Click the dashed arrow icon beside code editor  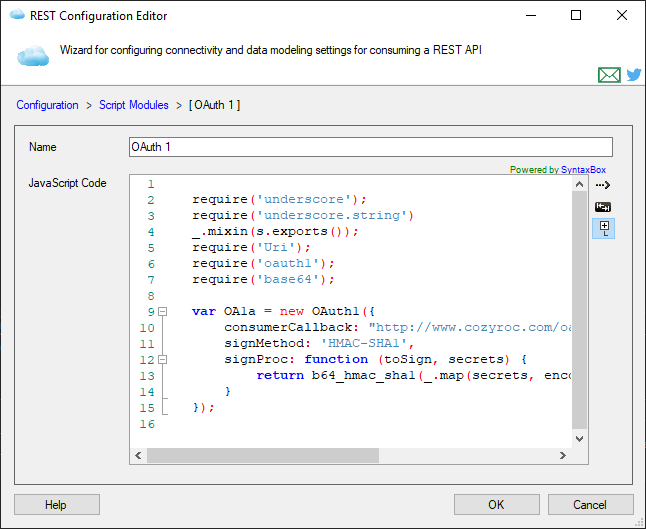point(603,185)
